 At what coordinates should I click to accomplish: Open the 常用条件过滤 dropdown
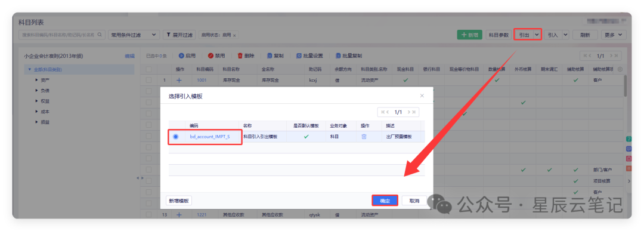(134, 35)
